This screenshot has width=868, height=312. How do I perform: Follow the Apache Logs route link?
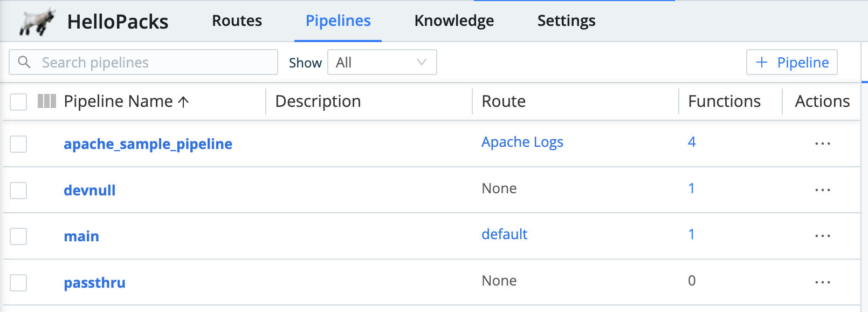(x=522, y=142)
